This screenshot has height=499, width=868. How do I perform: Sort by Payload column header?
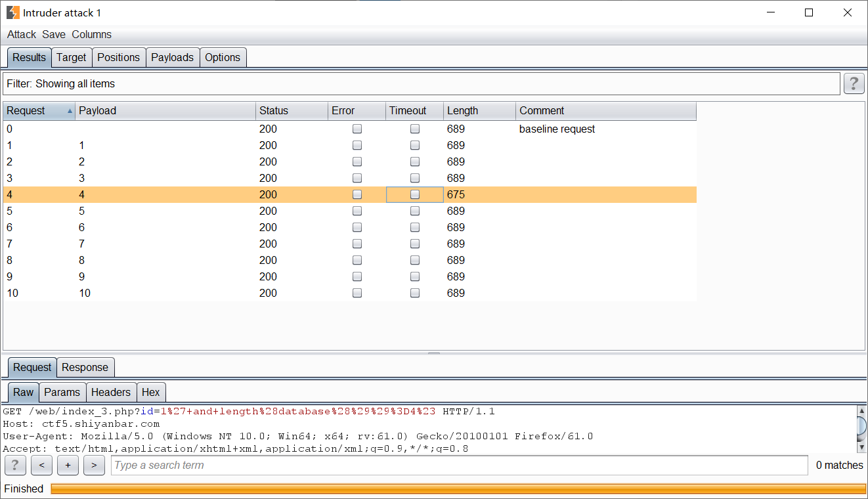165,111
